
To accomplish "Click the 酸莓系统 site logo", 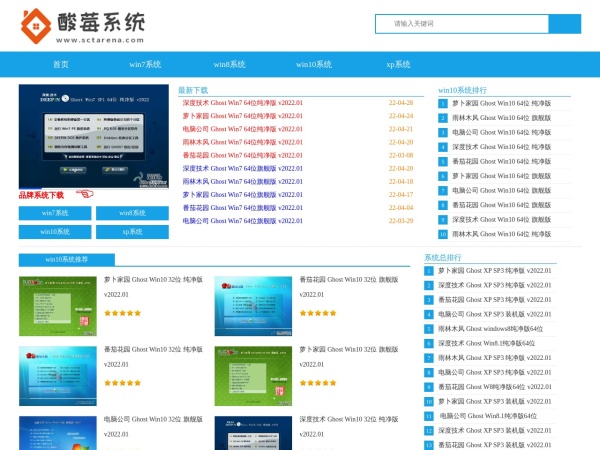I will tap(83, 26).
